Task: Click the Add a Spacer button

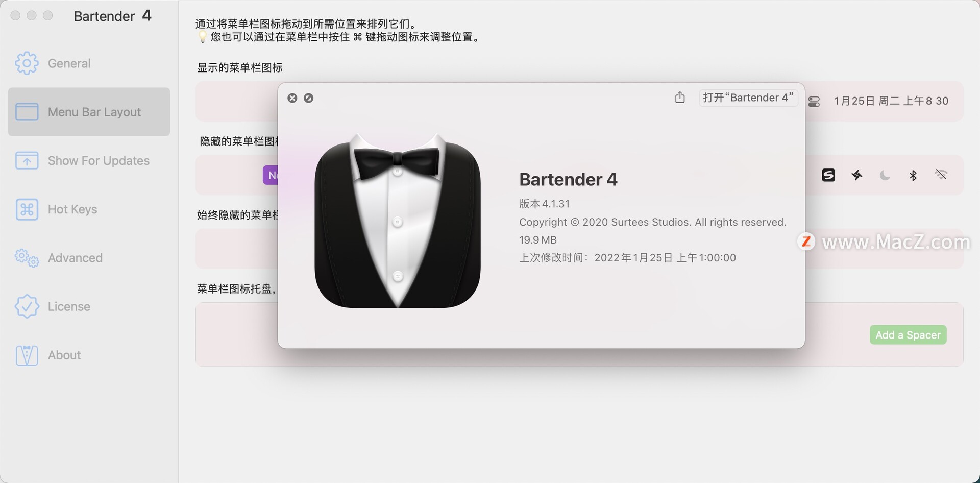Action: [x=908, y=335]
